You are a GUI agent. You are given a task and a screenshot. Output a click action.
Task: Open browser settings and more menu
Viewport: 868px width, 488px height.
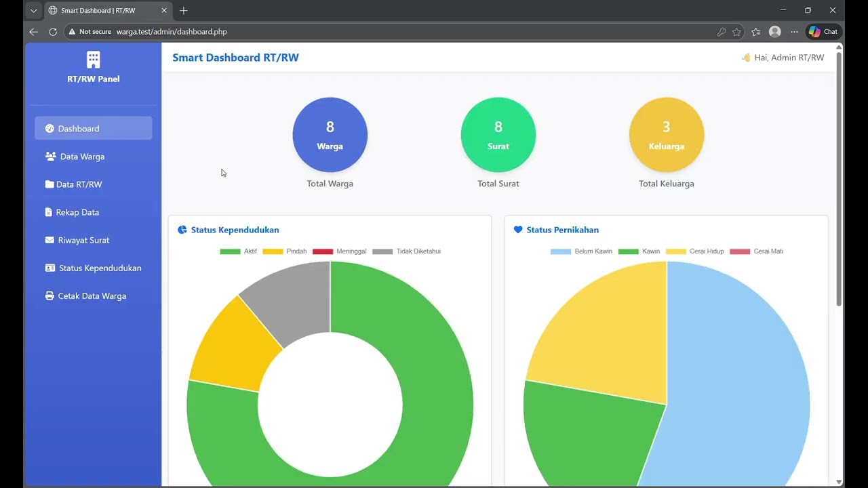794,32
